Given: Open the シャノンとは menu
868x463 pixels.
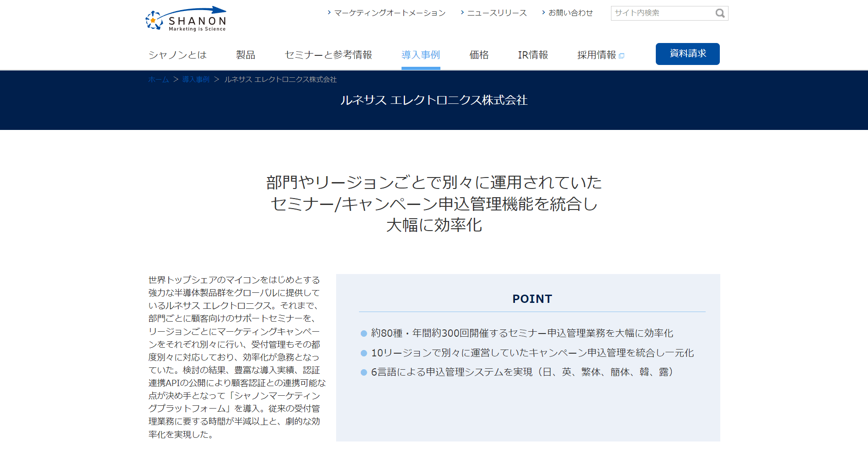Looking at the screenshot, I should [x=177, y=55].
